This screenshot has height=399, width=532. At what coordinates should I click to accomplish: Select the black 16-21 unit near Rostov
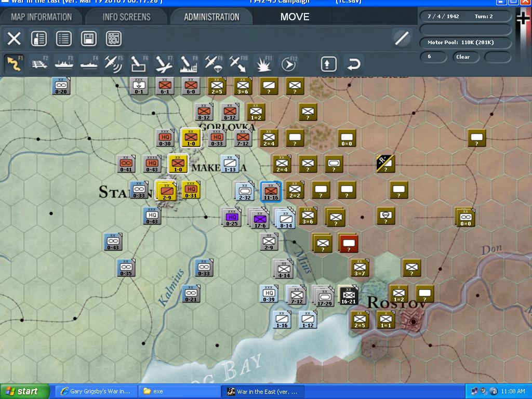349,294
